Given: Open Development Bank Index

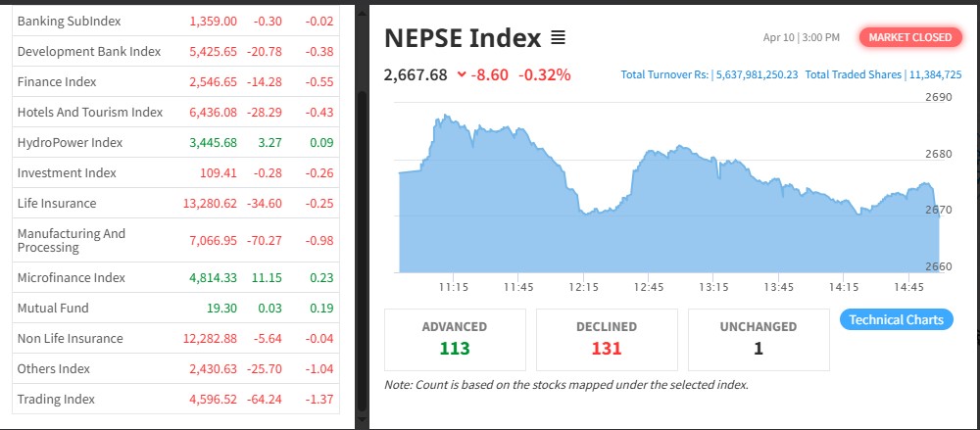Looking at the screenshot, I should pos(88,51).
